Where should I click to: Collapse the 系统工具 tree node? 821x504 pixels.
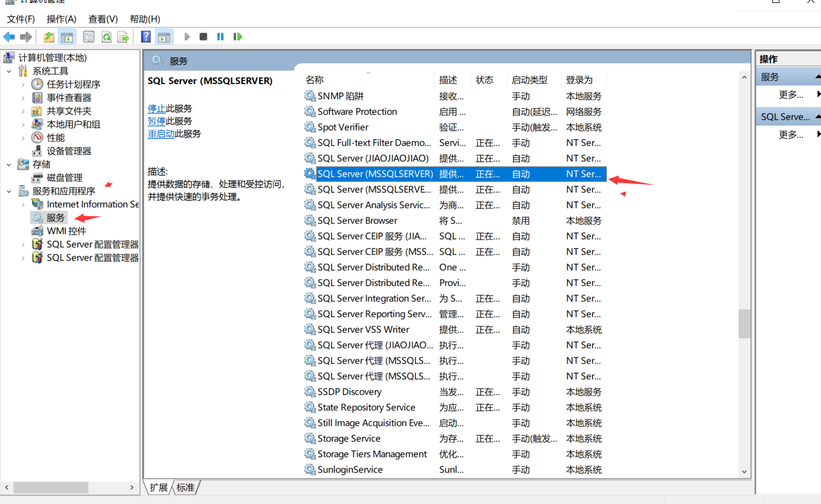[x=9, y=71]
